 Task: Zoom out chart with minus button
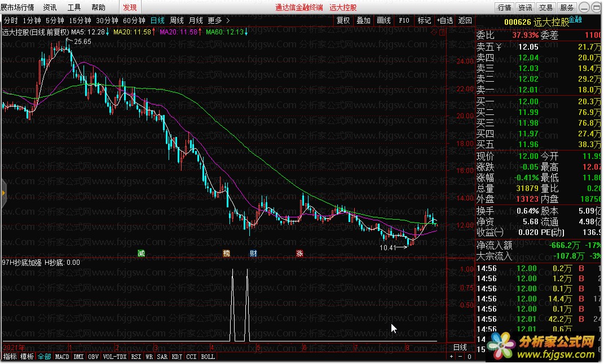point(460,357)
